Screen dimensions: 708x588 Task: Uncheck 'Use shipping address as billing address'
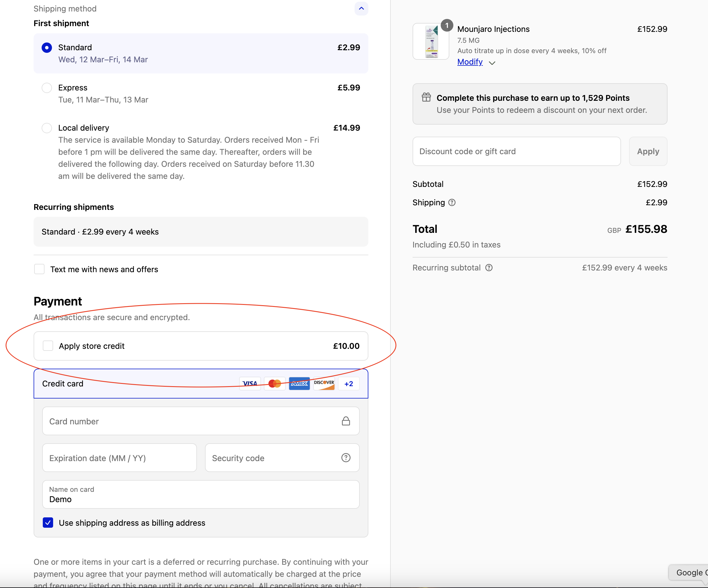(x=48, y=523)
